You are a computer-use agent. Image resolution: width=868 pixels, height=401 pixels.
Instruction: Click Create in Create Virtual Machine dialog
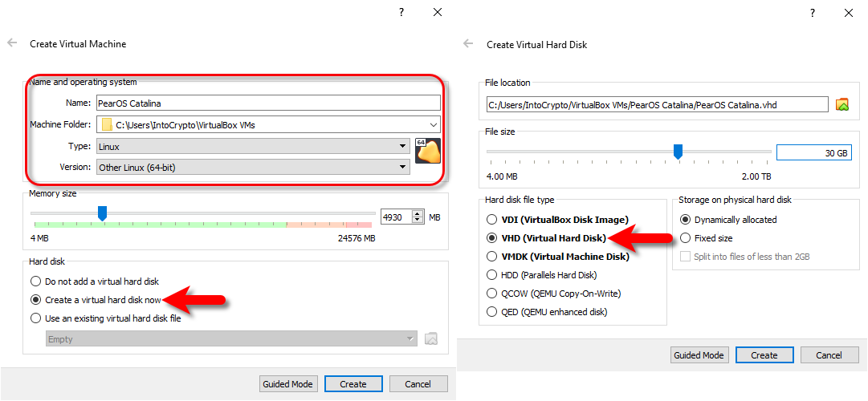(x=353, y=384)
